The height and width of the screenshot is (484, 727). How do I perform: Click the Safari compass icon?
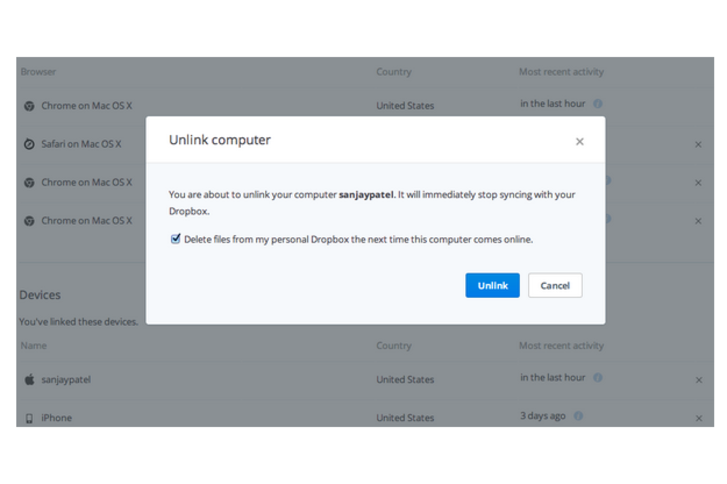coord(29,144)
